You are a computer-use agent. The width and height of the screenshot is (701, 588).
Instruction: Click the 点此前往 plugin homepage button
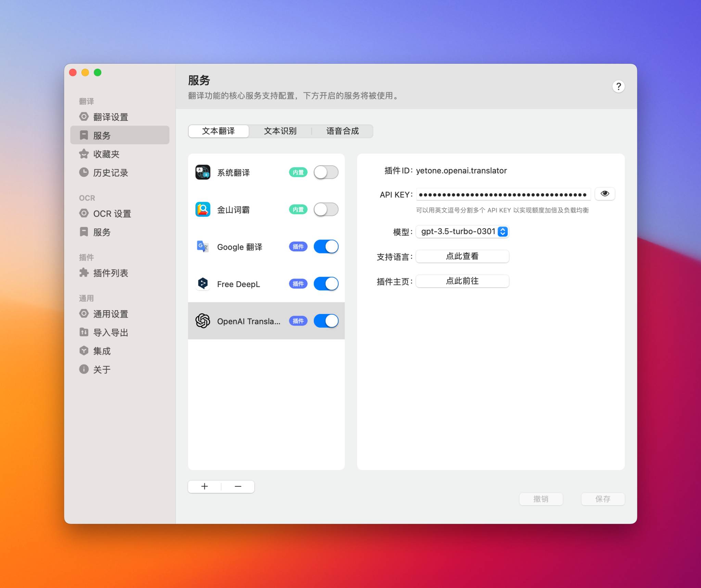pyautogui.click(x=462, y=281)
